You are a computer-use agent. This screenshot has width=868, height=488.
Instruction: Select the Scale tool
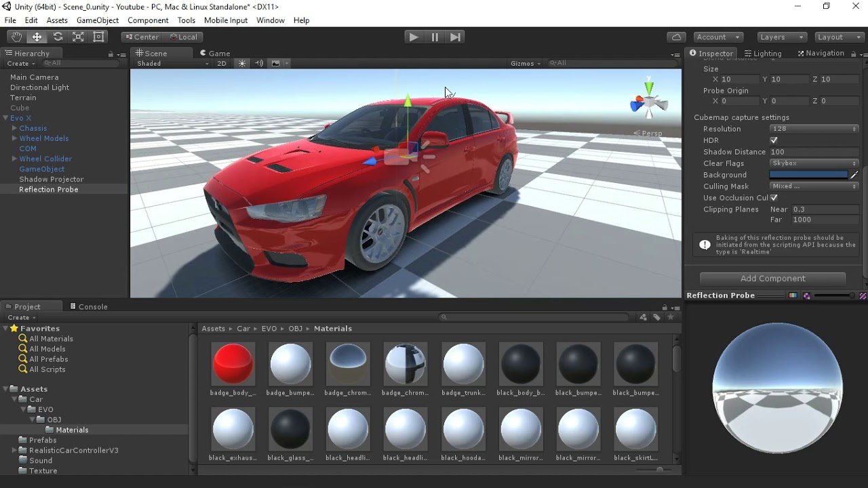coord(78,37)
